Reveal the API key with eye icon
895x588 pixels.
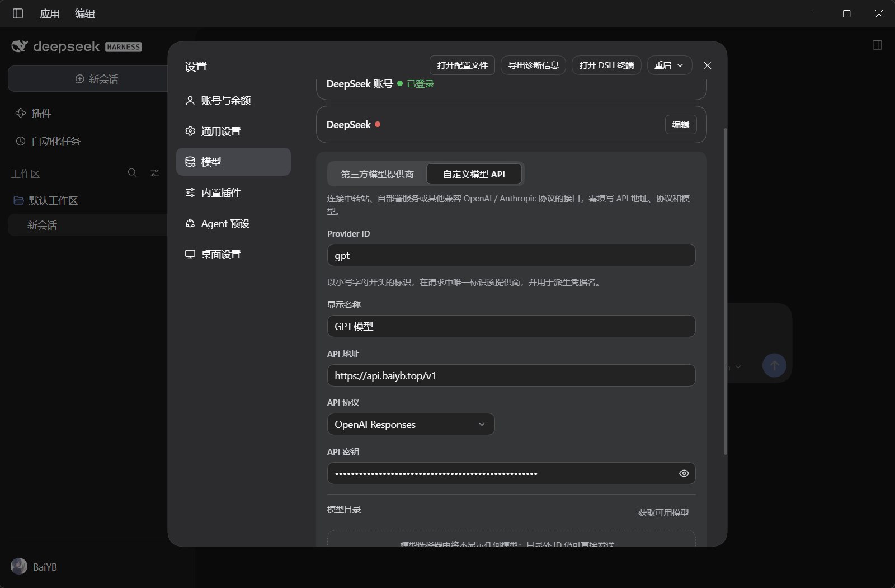684,473
